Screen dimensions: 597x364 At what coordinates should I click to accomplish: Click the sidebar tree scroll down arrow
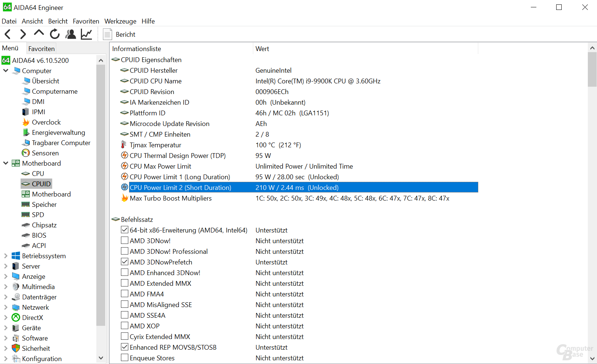pos(101,358)
